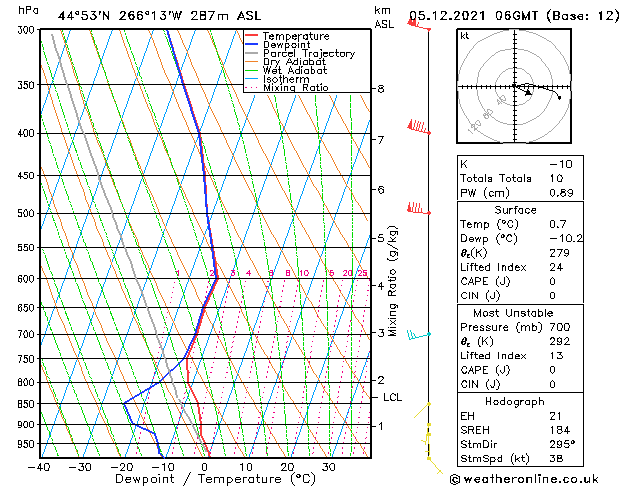Click the cyan wind barb at 700 hPa
Viewport: 629px width, 486px height.
[419, 334]
